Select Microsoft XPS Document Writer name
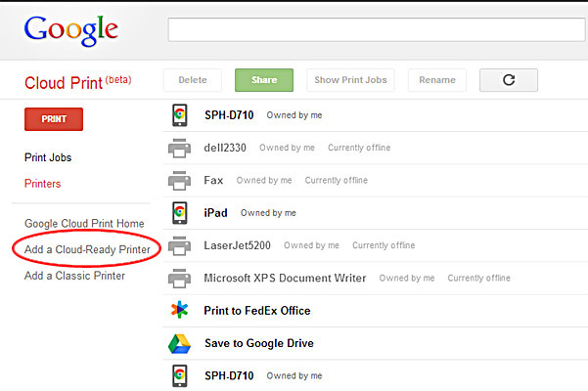The height and width of the screenshot is (391, 588). tap(285, 278)
